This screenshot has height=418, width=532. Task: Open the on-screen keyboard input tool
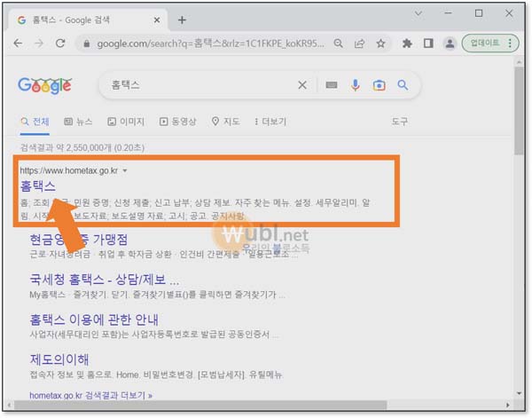332,85
